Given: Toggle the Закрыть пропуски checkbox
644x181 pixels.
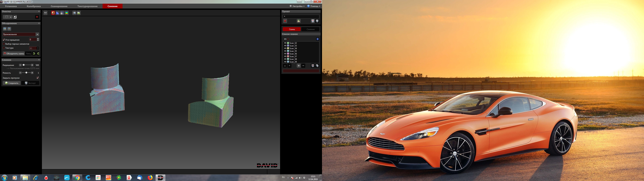Looking at the screenshot, I should [38, 78].
